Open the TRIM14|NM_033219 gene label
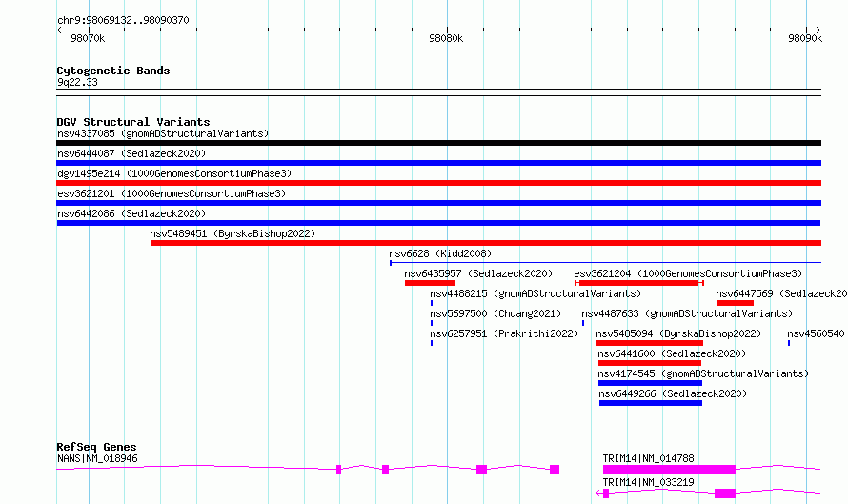 click(x=649, y=482)
